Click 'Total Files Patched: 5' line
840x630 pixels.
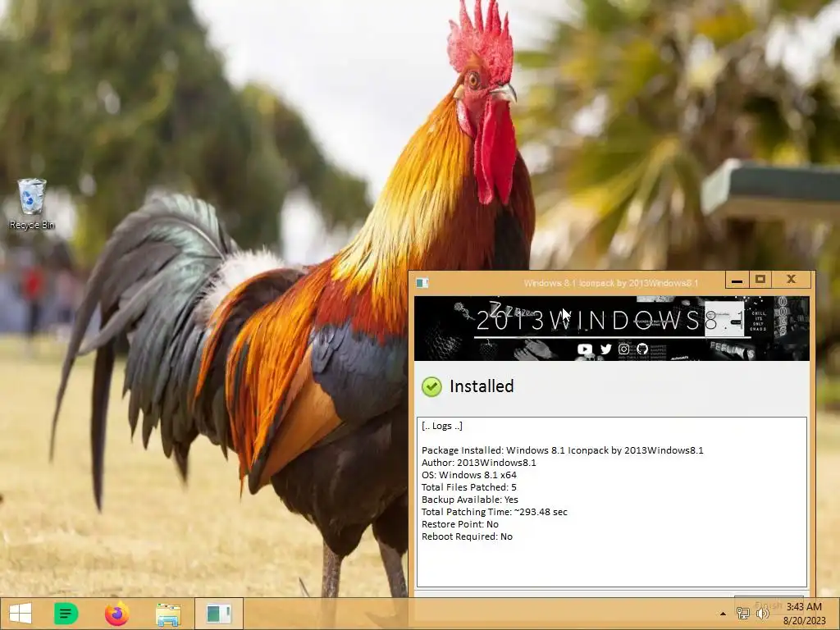coord(469,487)
